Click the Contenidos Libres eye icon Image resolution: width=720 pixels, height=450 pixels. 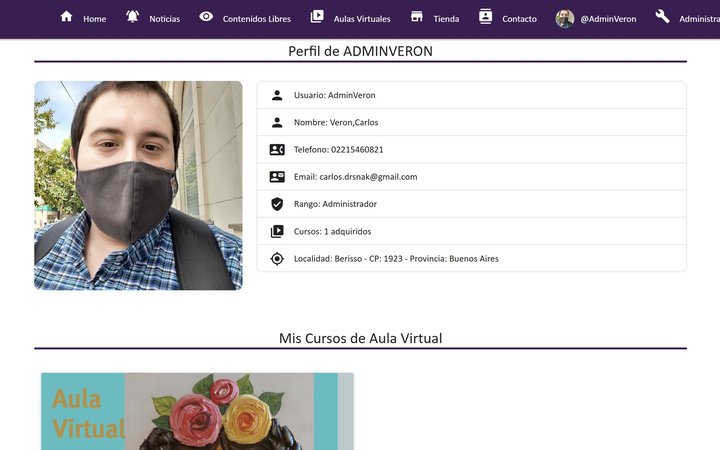point(206,17)
